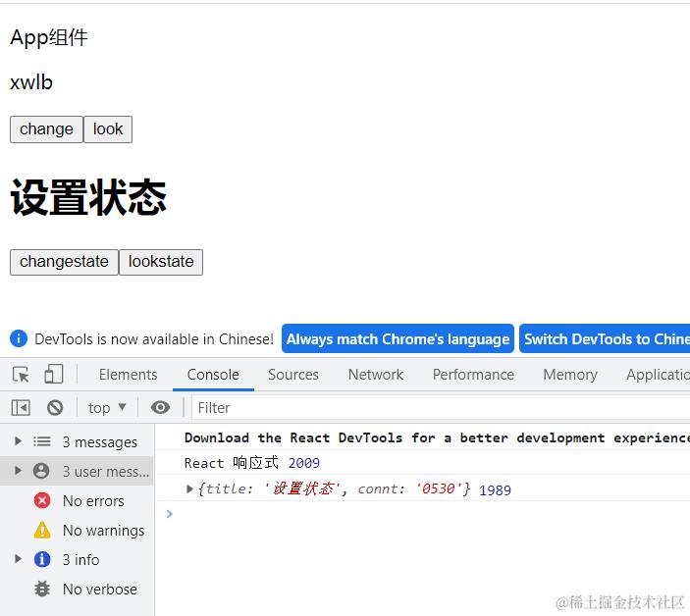Click the console prompt arrow
The width and height of the screenshot is (690, 616).
(170, 514)
